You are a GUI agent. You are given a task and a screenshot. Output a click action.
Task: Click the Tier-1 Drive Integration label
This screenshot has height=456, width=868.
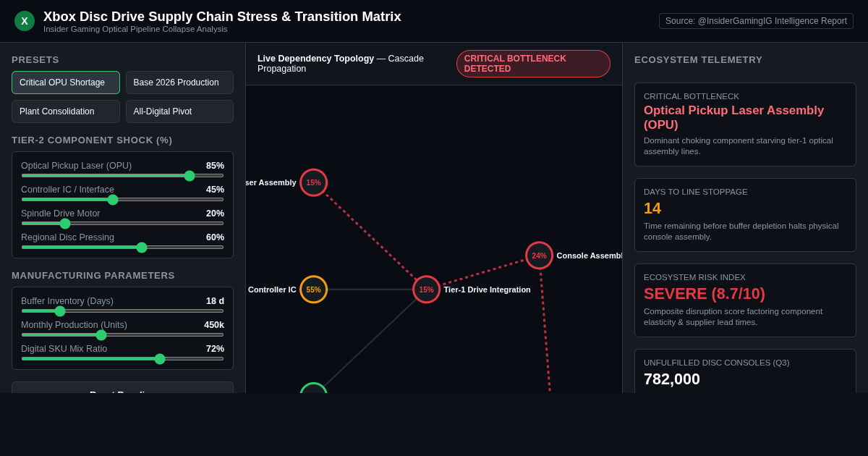488,290
